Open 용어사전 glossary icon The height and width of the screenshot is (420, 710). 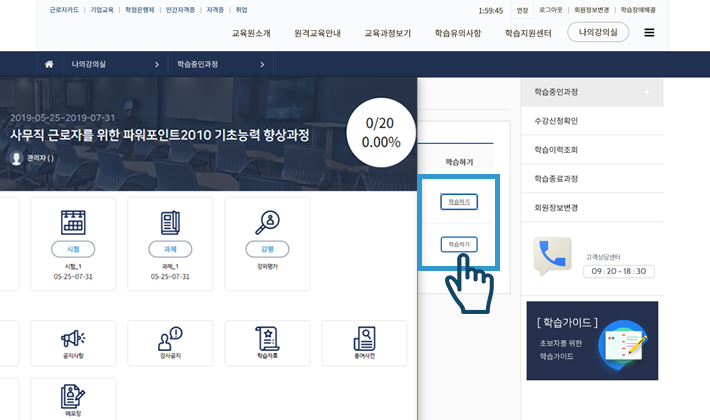[x=365, y=339]
